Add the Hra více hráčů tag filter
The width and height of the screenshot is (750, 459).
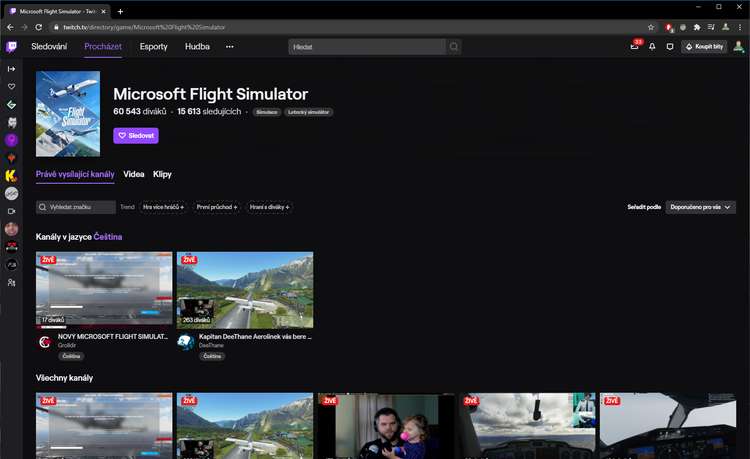coord(163,207)
